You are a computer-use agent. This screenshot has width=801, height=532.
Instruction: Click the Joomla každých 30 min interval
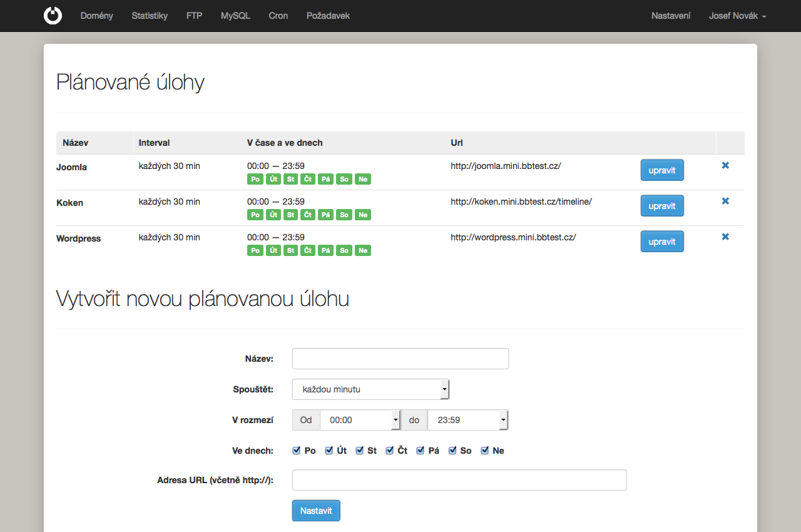170,166
